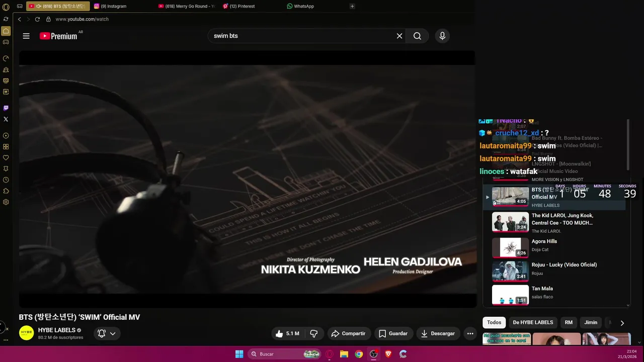Open a new browser tab
This screenshot has width=644, height=362.
[352, 6]
